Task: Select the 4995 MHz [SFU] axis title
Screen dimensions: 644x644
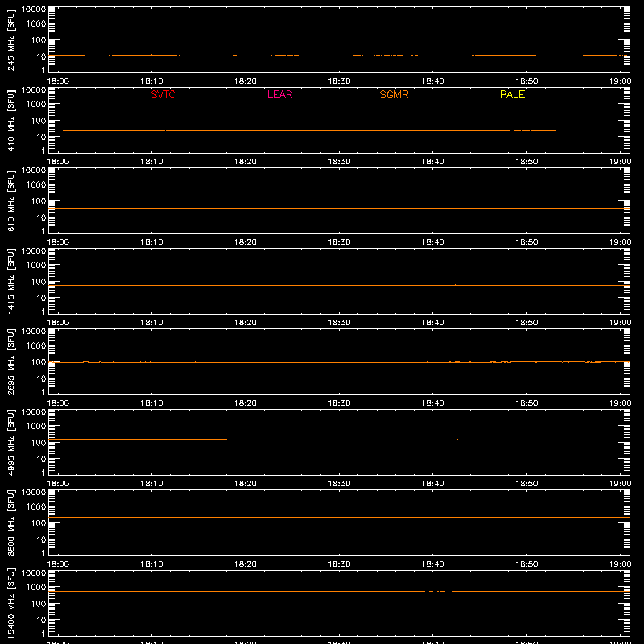Action: (x=10, y=442)
